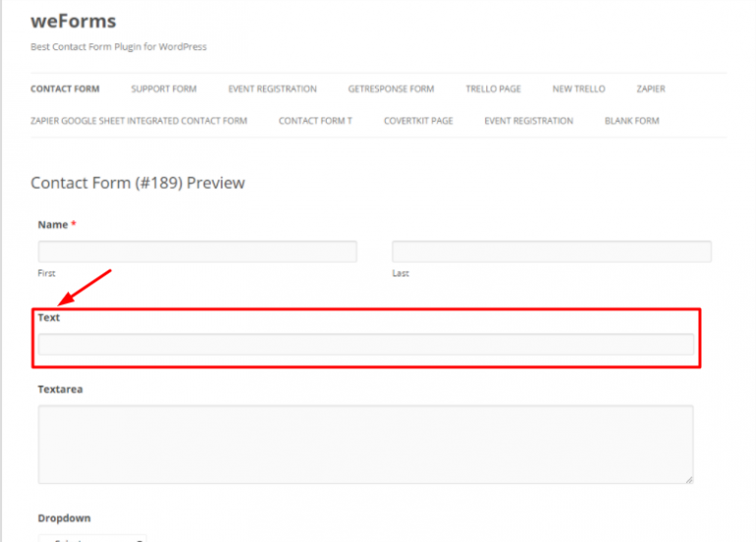Click Event Registration beside Blank Form
The image size is (756, 542).
(529, 121)
